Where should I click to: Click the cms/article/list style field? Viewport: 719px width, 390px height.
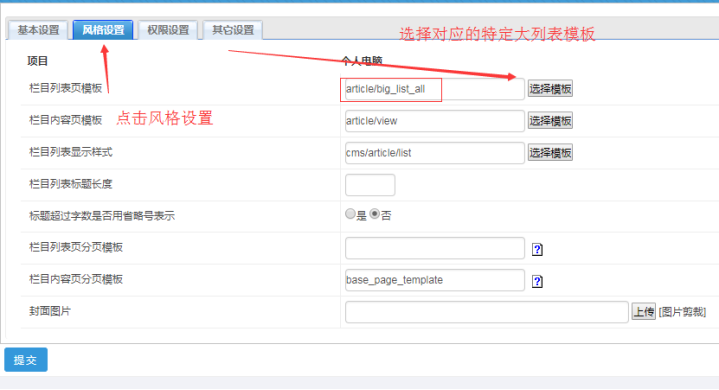[x=435, y=153]
